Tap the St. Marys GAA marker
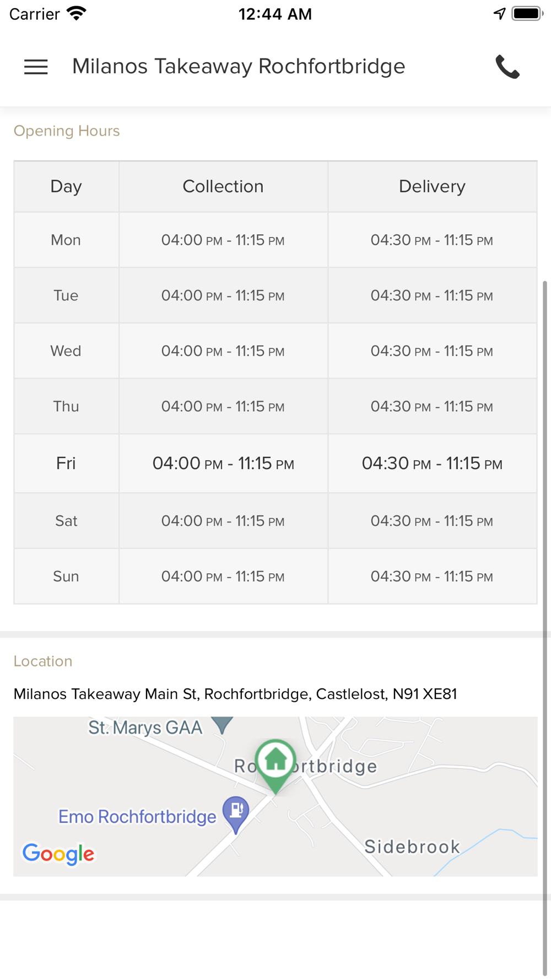Image resolution: width=551 pixels, height=980 pixels. pos(222,725)
